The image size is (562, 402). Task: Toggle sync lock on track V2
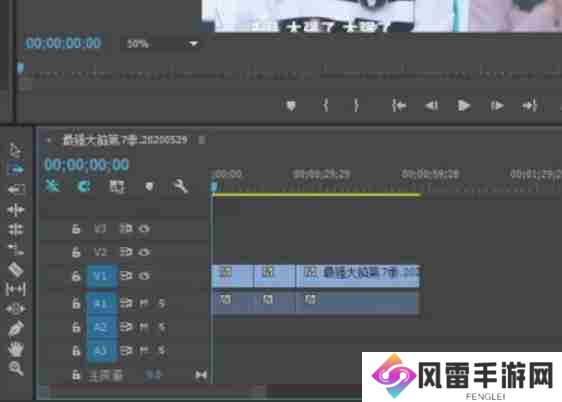[x=126, y=252]
